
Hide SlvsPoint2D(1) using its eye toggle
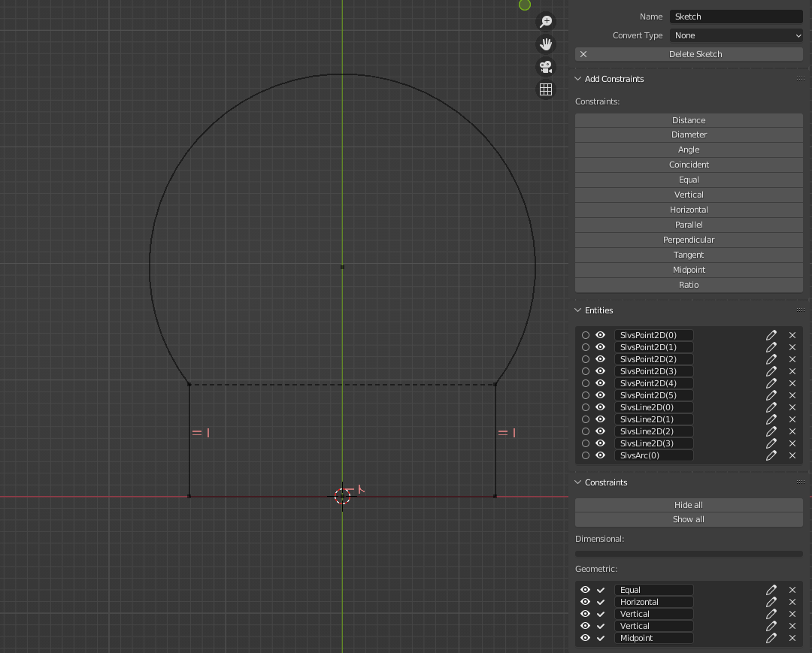(x=599, y=347)
